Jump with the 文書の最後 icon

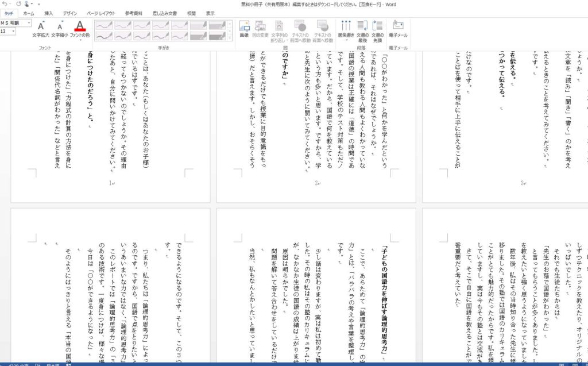[x=362, y=26]
